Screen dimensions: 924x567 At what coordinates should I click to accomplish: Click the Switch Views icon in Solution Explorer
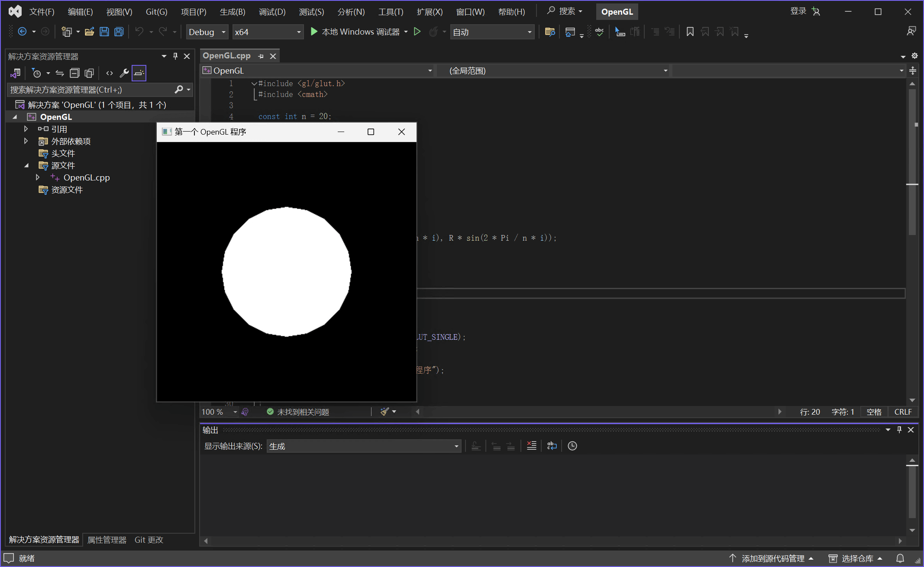(x=15, y=73)
